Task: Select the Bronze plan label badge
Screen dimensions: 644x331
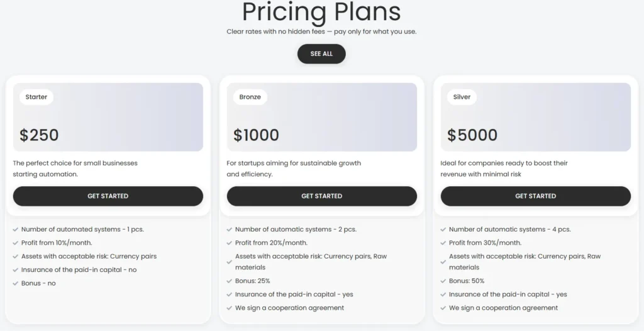Action: 250,98
